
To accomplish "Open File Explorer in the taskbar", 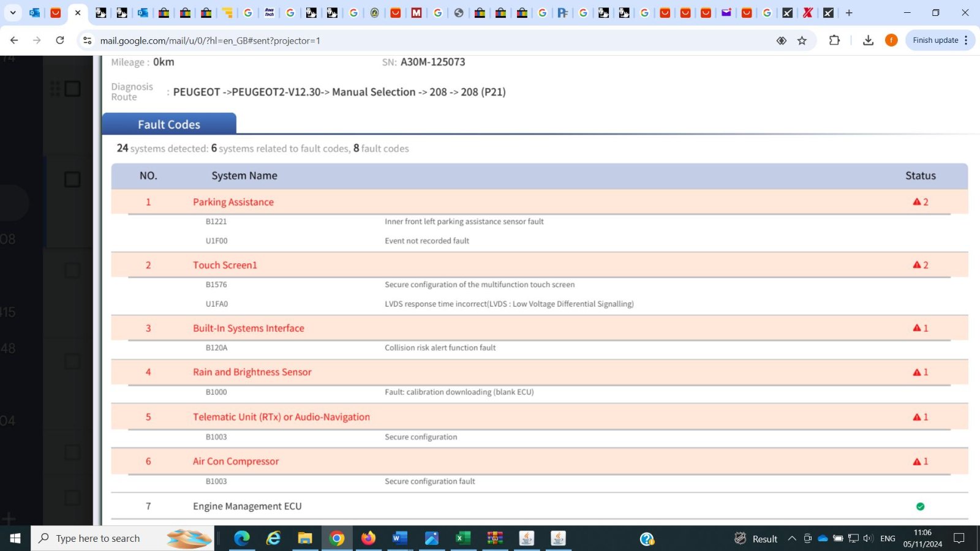I will tap(305, 538).
